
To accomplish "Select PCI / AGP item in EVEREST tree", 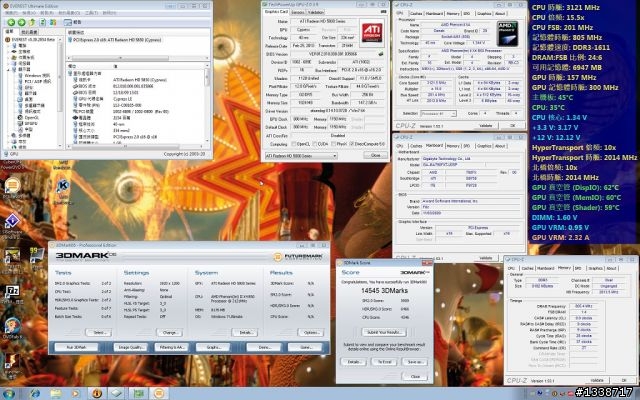I will (34, 81).
